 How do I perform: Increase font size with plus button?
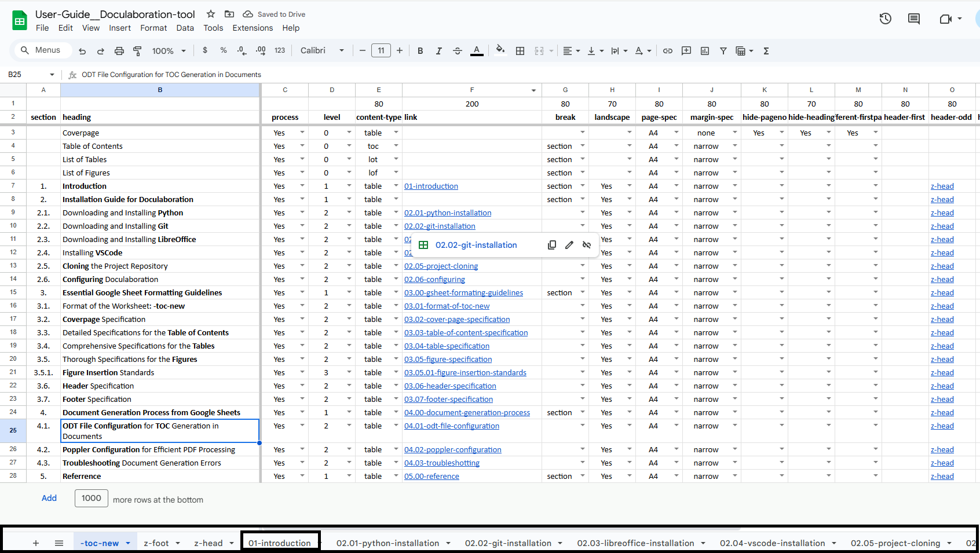[x=400, y=50]
